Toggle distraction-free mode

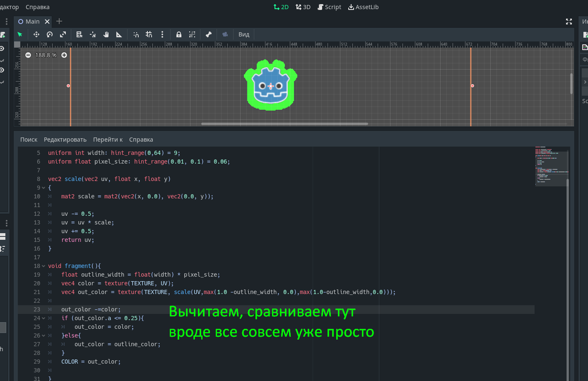click(x=569, y=22)
